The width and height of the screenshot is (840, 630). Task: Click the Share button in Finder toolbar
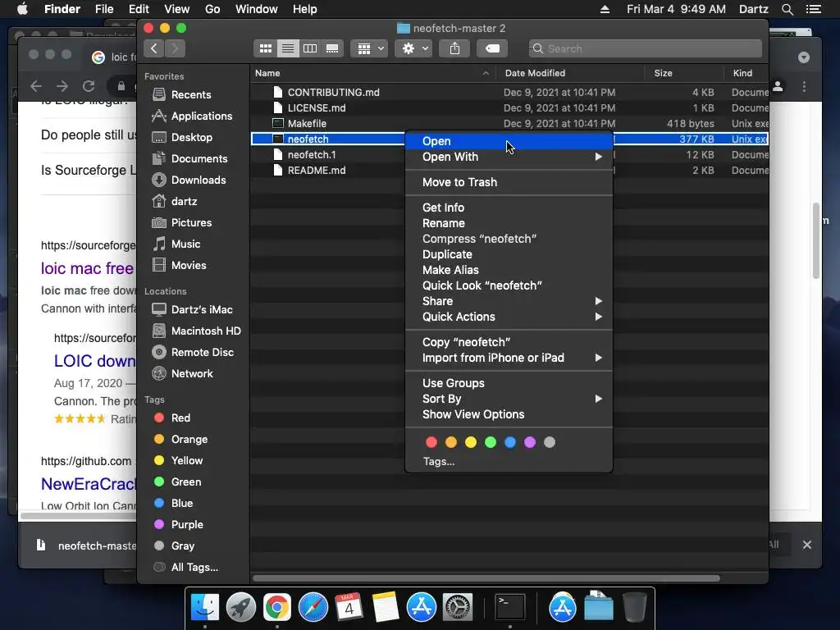tap(454, 48)
